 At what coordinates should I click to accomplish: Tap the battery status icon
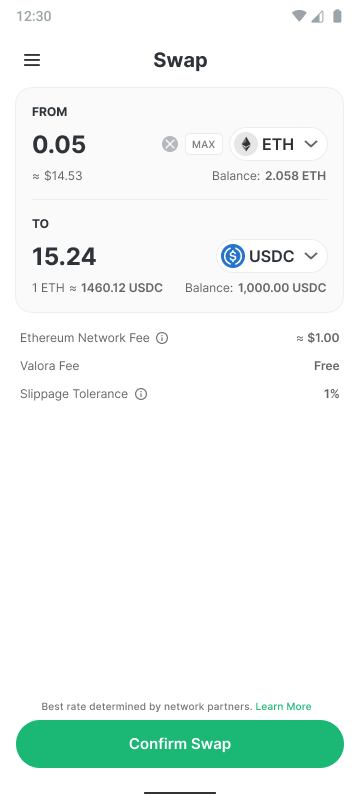coord(337,16)
